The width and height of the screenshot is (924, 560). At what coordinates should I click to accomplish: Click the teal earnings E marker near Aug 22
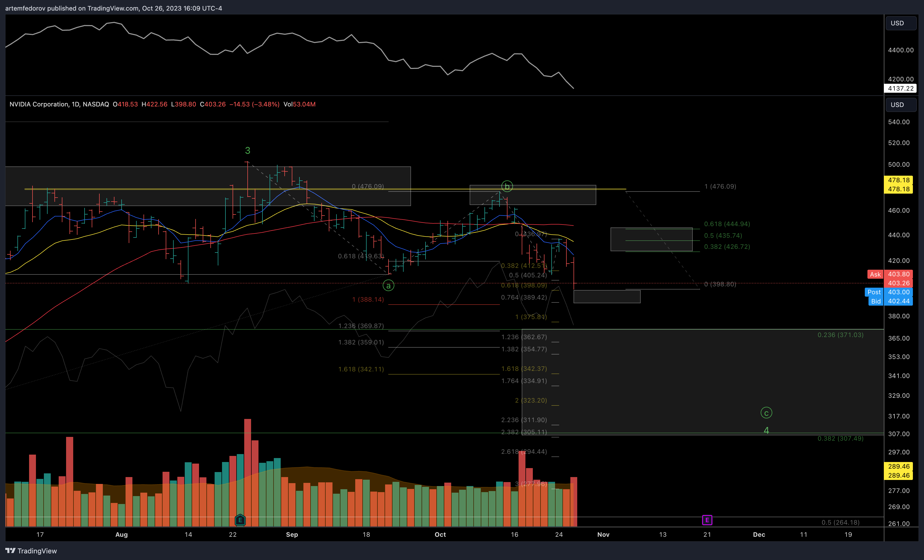[240, 520]
